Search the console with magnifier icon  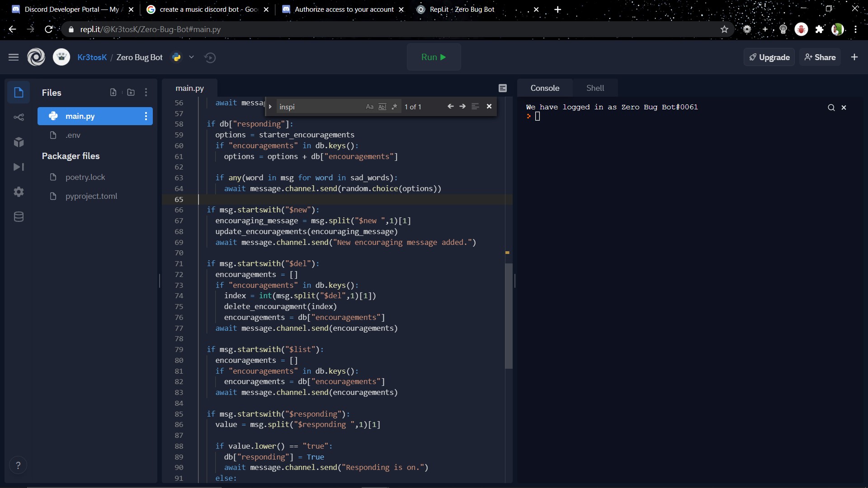pos(831,108)
